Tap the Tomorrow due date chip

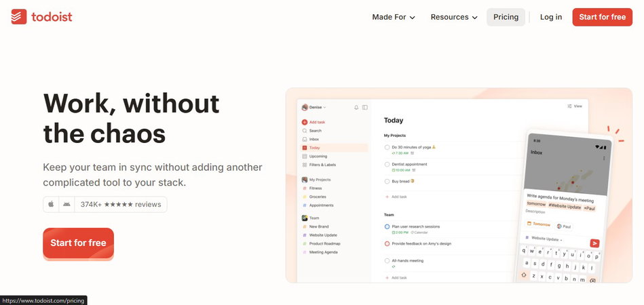(539, 224)
